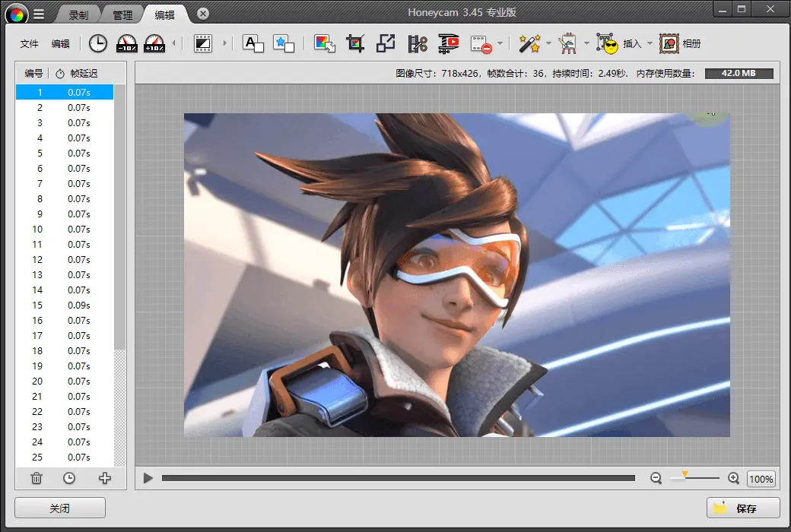The width and height of the screenshot is (791, 532).
Task: Slow down speed by -10% gauge
Action: [x=126, y=43]
